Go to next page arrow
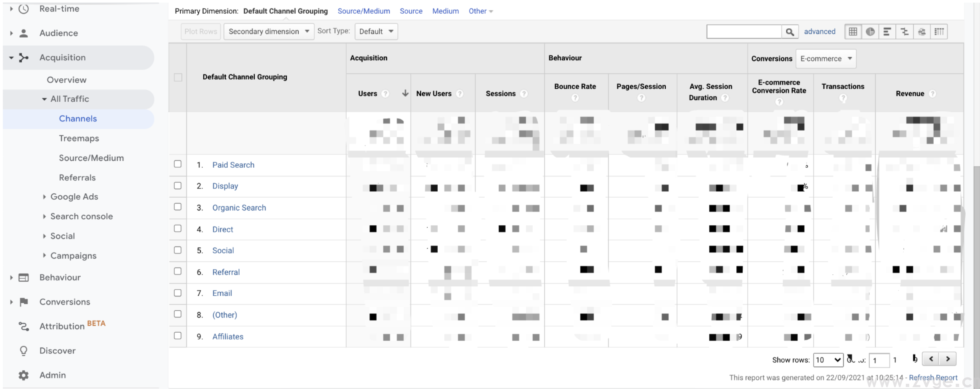The width and height of the screenshot is (980, 389). click(x=948, y=359)
